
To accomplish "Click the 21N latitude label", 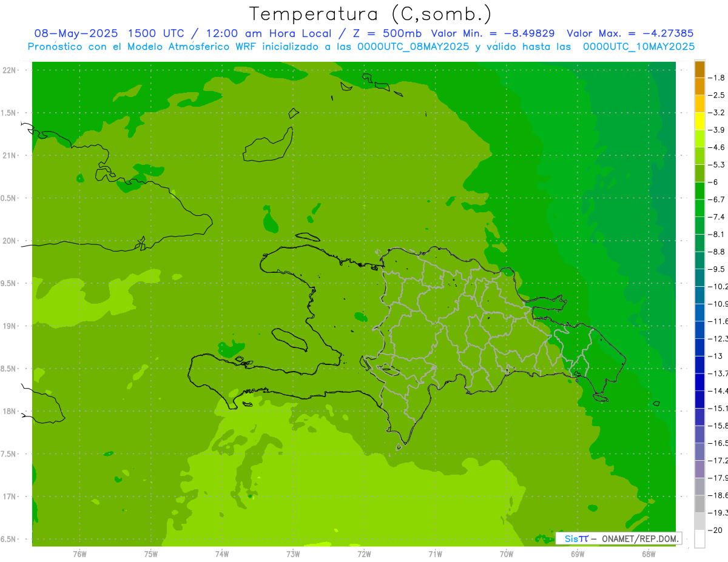I will pos(10,156).
